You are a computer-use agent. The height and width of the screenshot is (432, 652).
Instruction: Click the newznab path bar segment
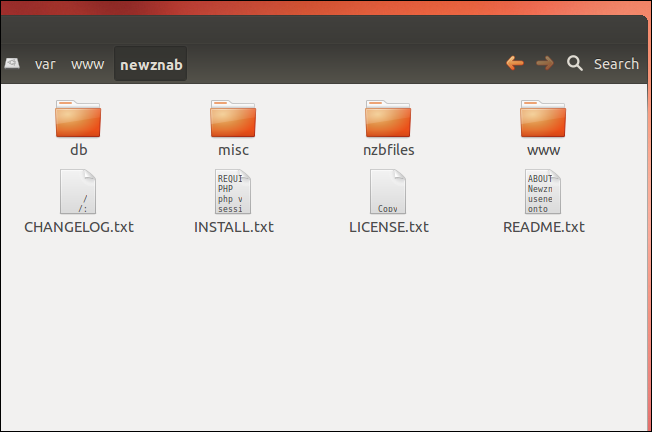[151, 64]
